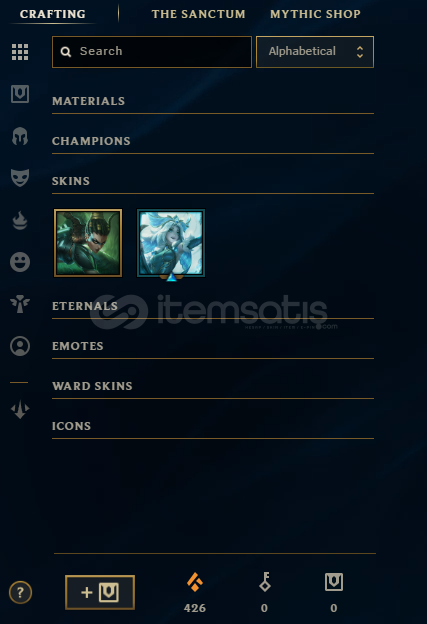Open the Mythic Shop tab

(315, 14)
